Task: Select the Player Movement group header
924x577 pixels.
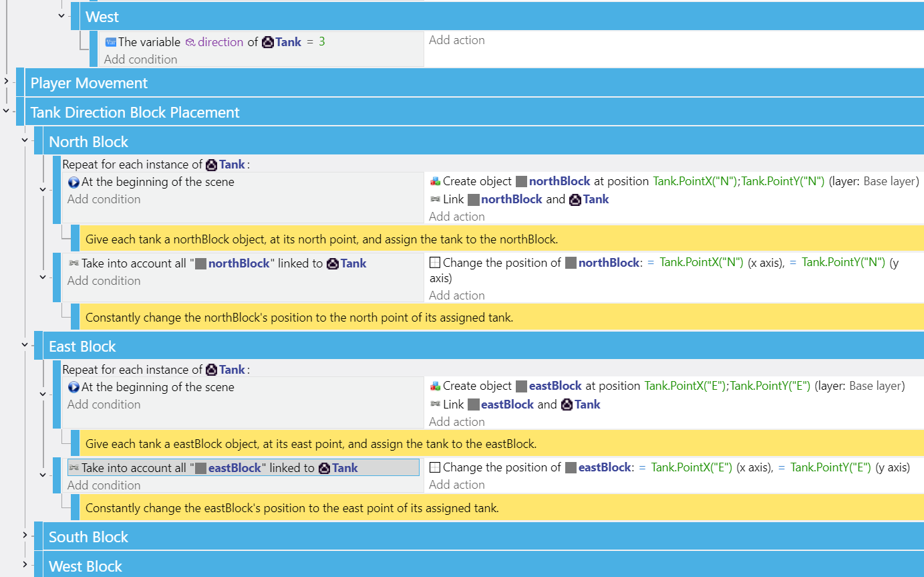Action: [x=87, y=82]
